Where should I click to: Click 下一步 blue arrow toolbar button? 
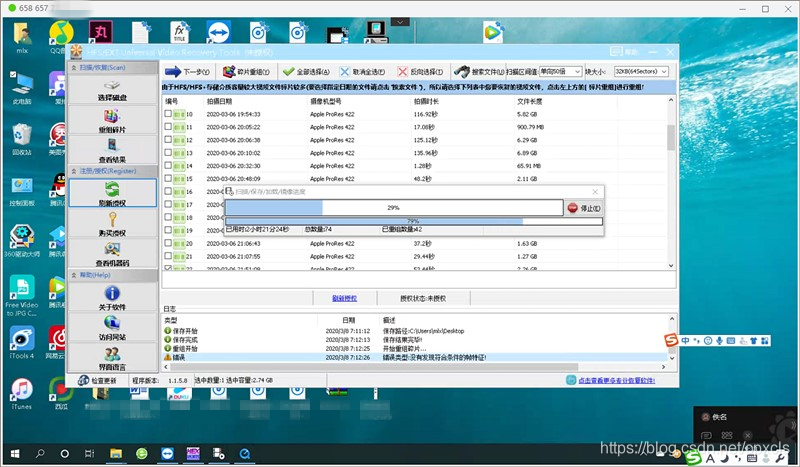click(x=187, y=71)
